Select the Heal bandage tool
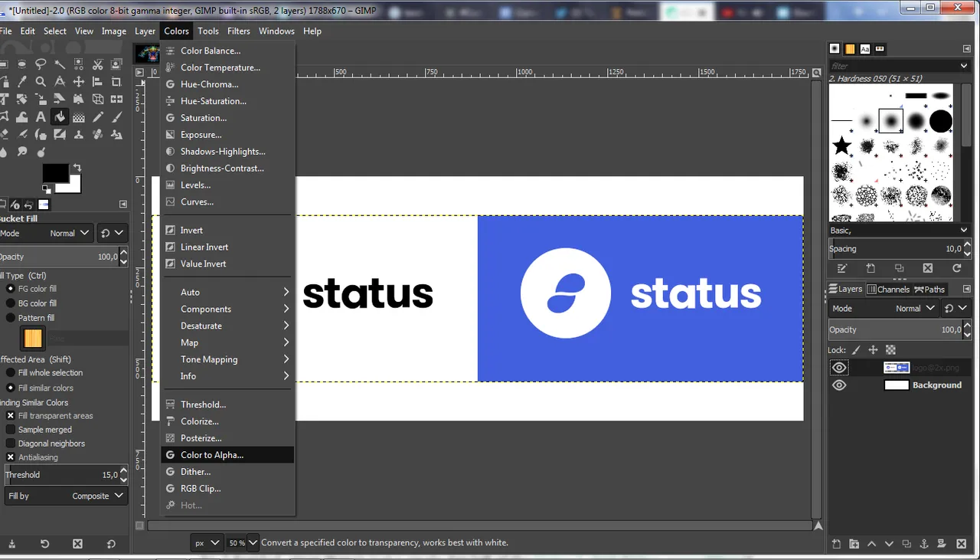 click(98, 134)
